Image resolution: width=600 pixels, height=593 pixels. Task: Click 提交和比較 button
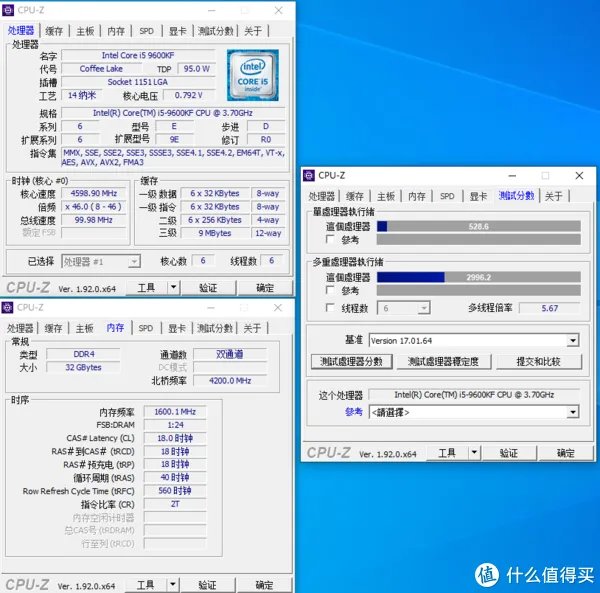tap(539, 361)
